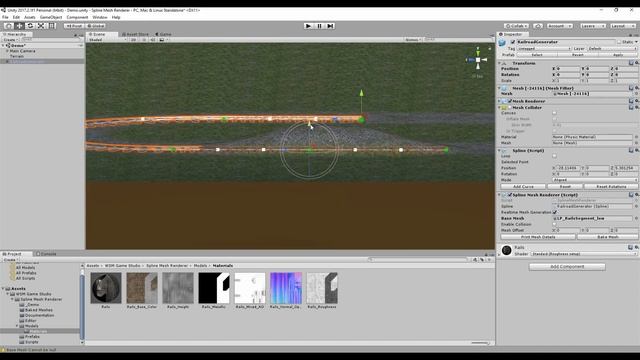The image size is (640, 360).
Task: Toggle the Global handle rotation button
Action: [x=96, y=26]
